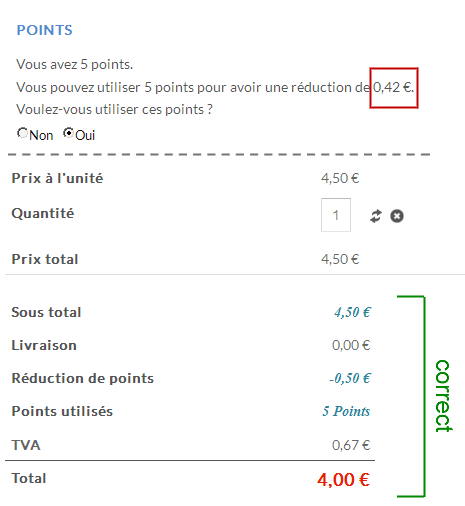The height and width of the screenshot is (506, 465).
Task: Click the TVA amount 0,67 €
Action: click(x=351, y=445)
